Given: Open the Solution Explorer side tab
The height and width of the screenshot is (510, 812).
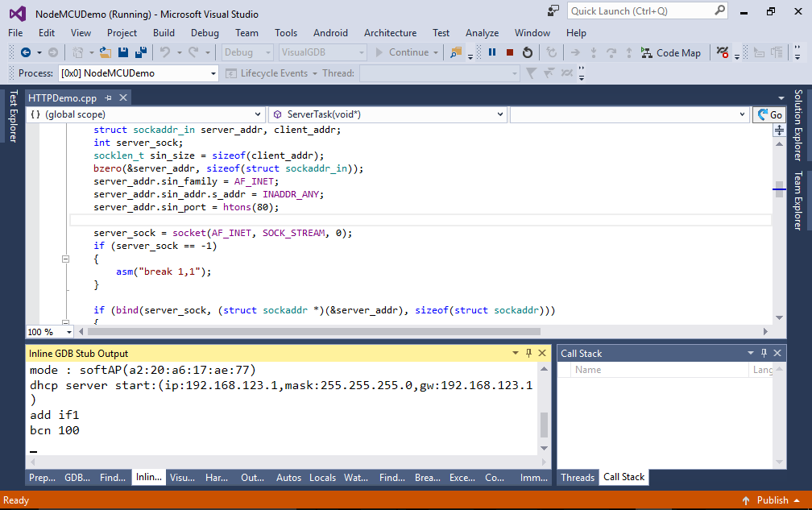Looking at the screenshot, I should pos(798,125).
